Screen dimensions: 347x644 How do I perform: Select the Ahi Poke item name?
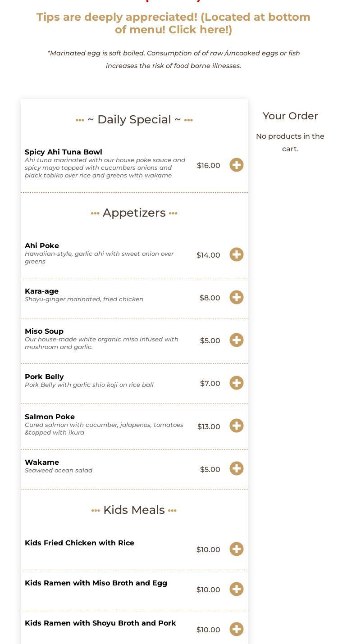(x=42, y=246)
